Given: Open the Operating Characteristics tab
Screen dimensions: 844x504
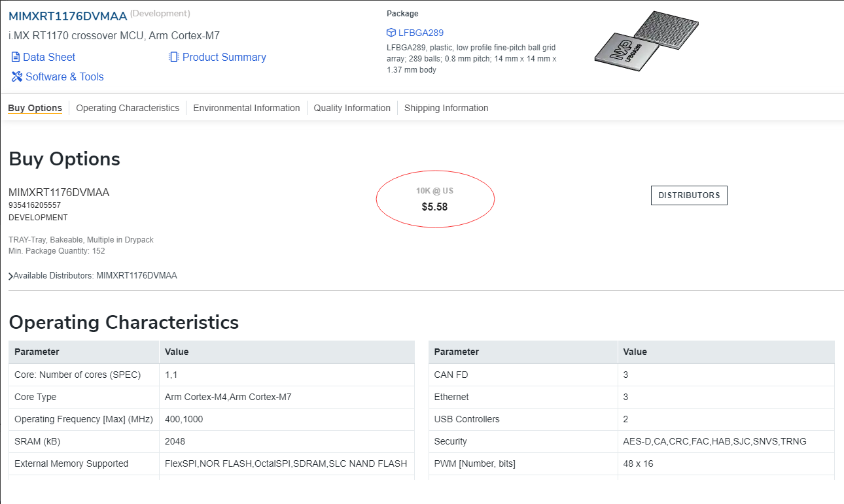Looking at the screenshot, I should [128, 108].
